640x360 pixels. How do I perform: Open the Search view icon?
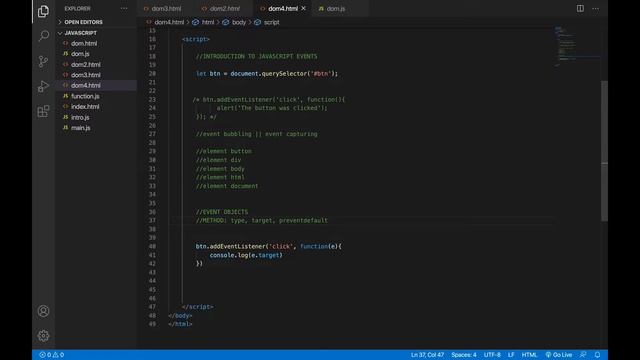43,36
